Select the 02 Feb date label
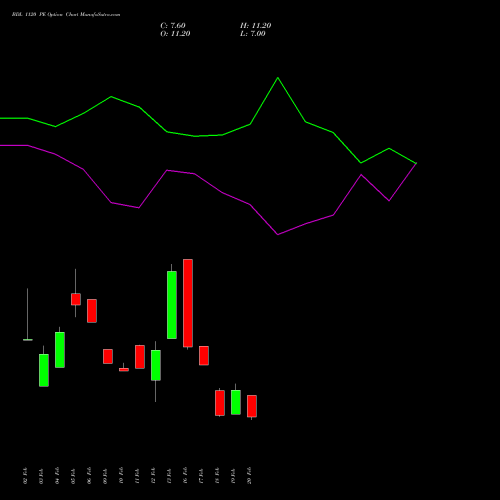This screenshot has height=500, width=500. [25, 476]
